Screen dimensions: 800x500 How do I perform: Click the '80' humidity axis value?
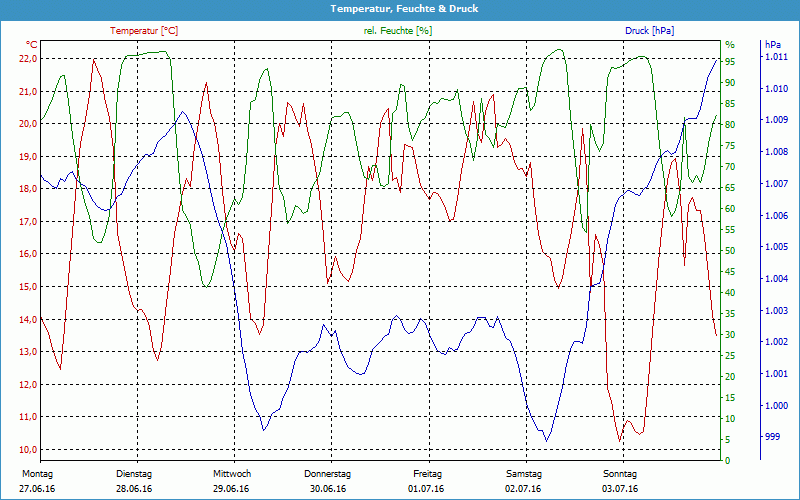click(x=730, y=125)
